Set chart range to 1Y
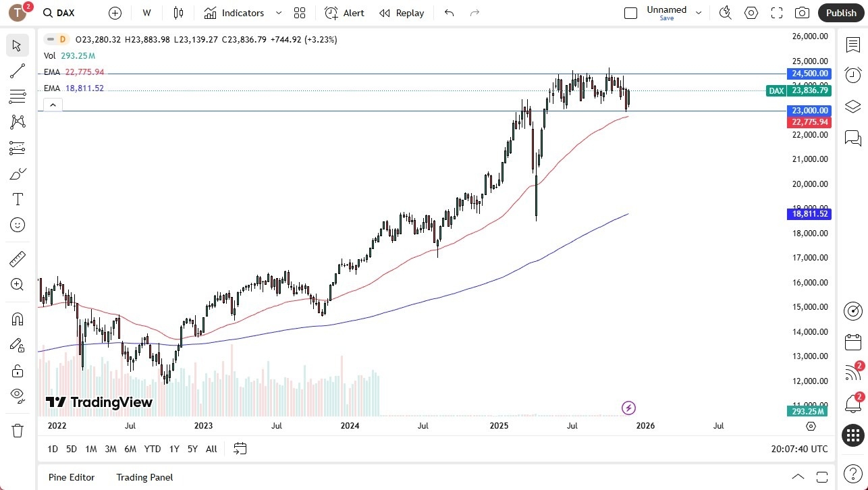The width and height of the screenshot is (868, 490). tap(174, 449)
